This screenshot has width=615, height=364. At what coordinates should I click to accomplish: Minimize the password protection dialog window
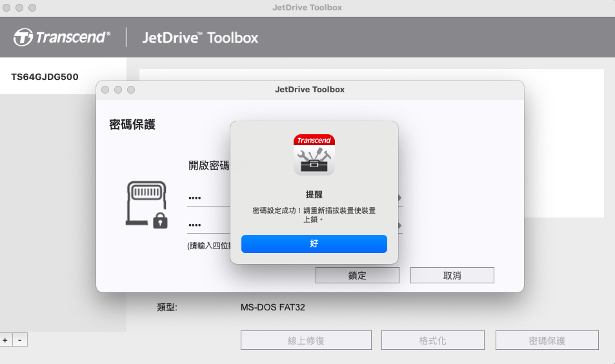(118, 90)
